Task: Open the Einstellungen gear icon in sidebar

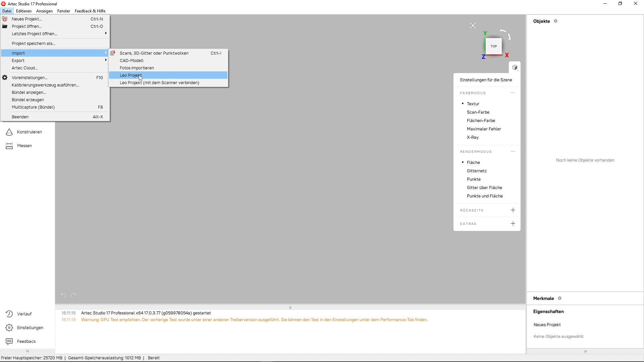Action: 9,328
